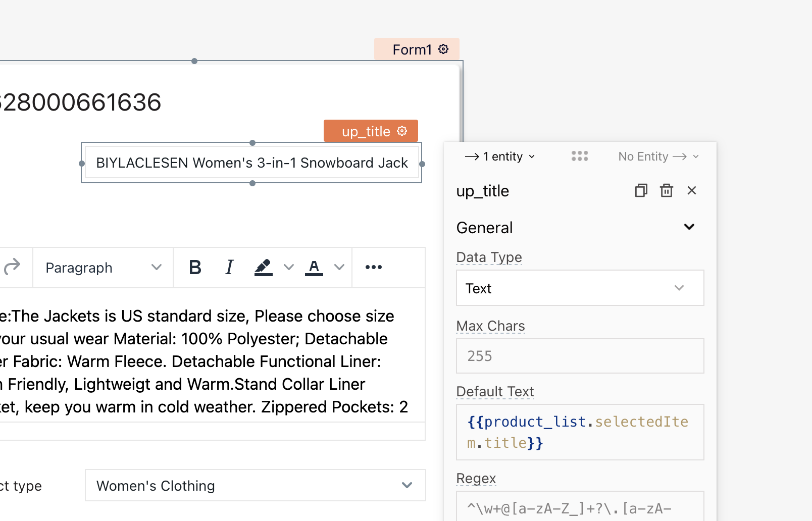Close the up_title properties panel
Viewport: 812px width, 521px height.
(x=691, y=190)
